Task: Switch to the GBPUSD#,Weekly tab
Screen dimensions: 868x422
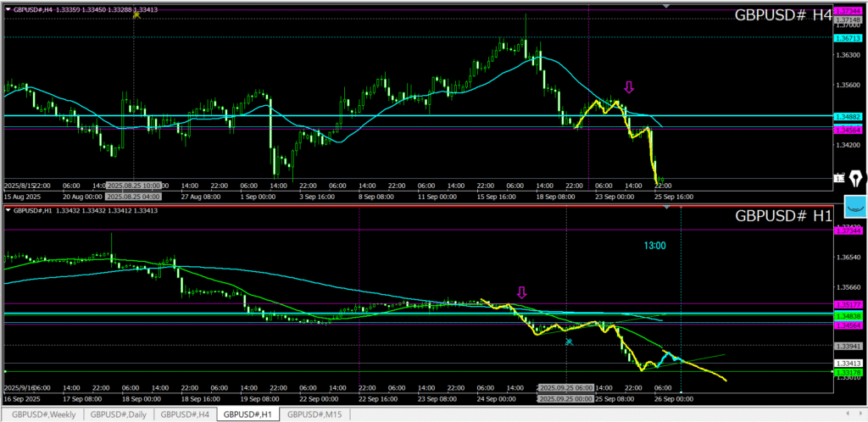Action: pyautogui.click(x=42, y=414)
